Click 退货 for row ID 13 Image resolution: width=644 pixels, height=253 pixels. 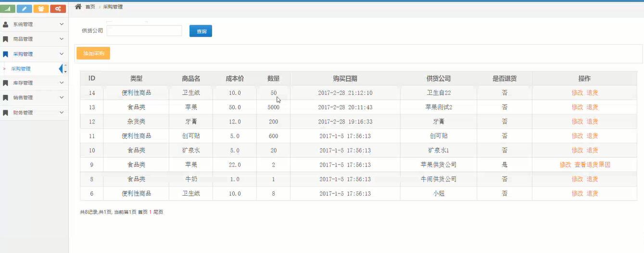point(592,107)
